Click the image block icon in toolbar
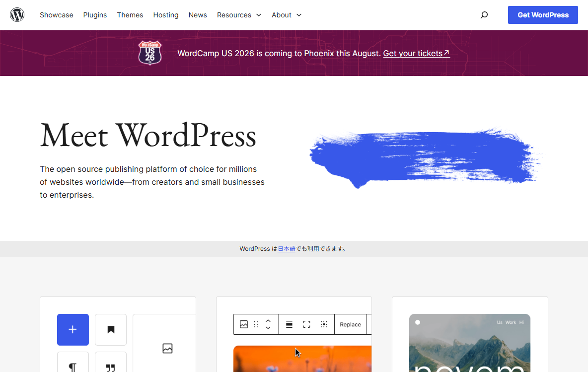The height and width of the screenshot is (372, 588). click(x=244, y=324)
